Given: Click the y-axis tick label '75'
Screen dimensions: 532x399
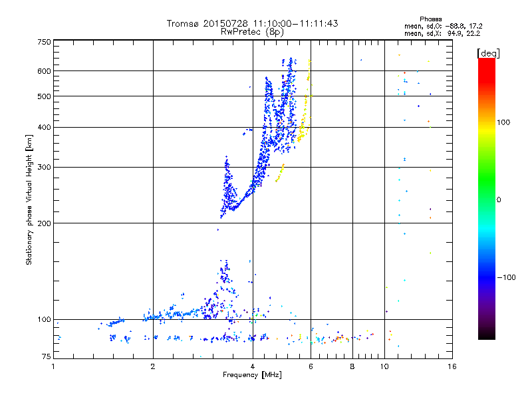Looking at the screenshot, I should click(47, 356).
